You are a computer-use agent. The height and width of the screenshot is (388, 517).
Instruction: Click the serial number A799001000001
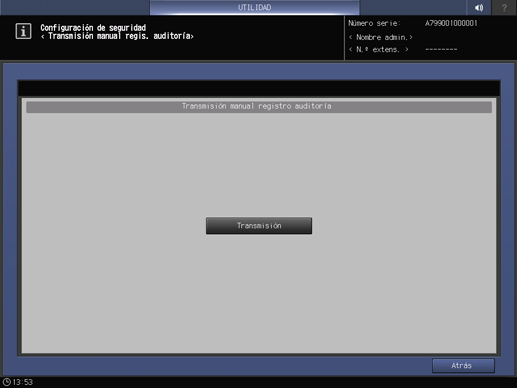click(451, 23)
